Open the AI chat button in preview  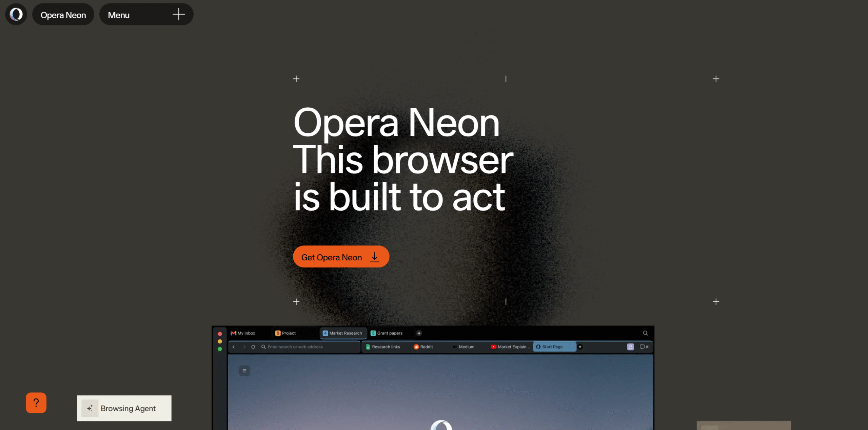645,347
